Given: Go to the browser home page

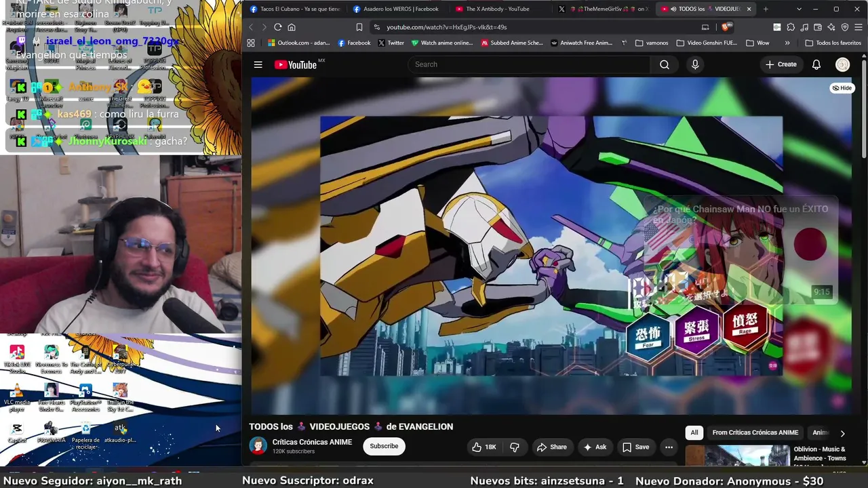Looking at the screenshot, I should [292, 27].
